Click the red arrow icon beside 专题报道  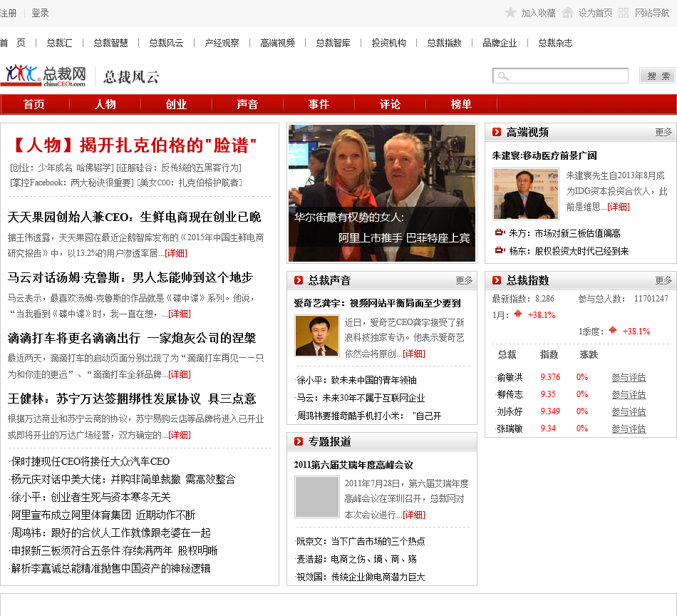pos(299,441)
